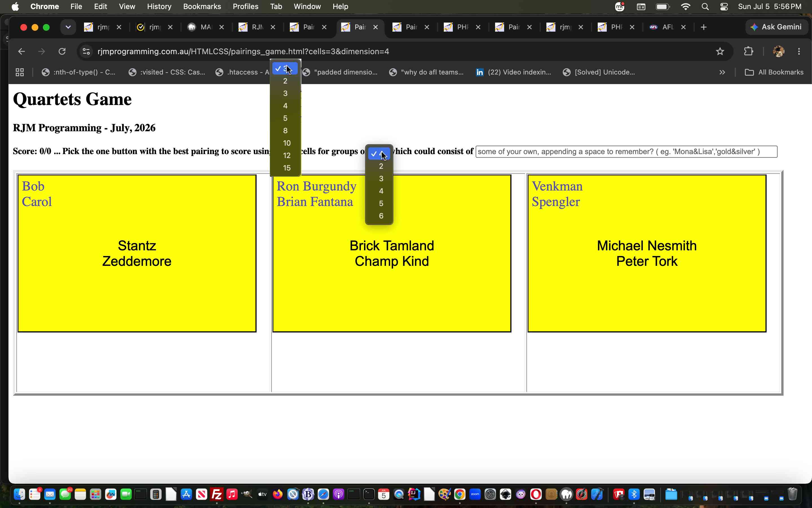812x508 pixels.
Task: Open MAMP elephant icon in the Dock
Action: (x=566, y=494)
